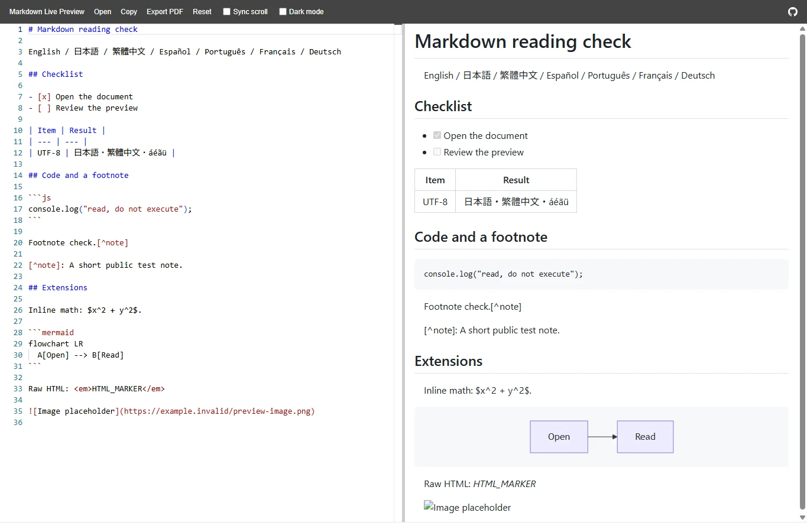Click 'Inline math: $x^2 + y^2$.' in editor
The width and height of the screenshot is (807, 532).
point(85,310)
